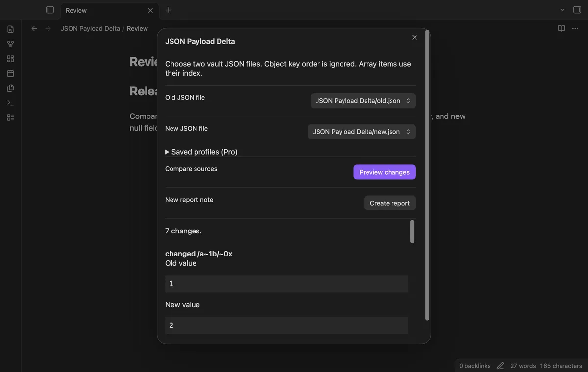The width and height of the screenshot is (588, 372).
Task: Click the "Old JSON file" label
Action: point(185,97)
